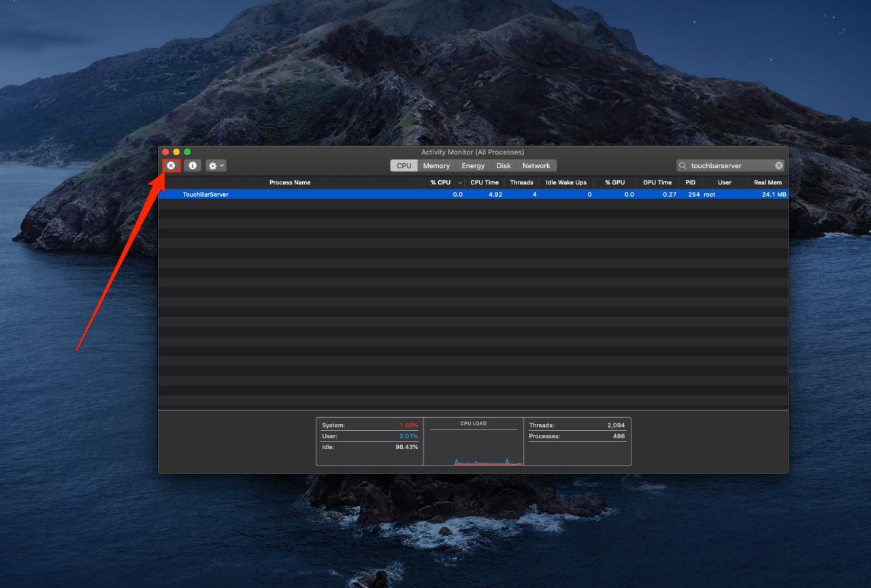
Task: Select the TouchBarServer process row
Action: (473, 195)
